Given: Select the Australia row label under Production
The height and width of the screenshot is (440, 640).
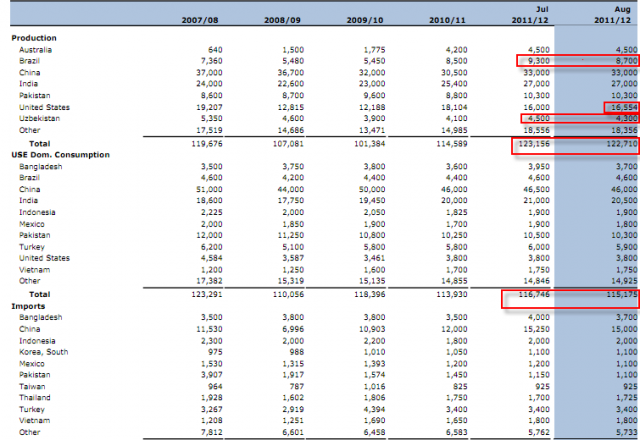Looking at the screenshot, I should click(36, 50).
